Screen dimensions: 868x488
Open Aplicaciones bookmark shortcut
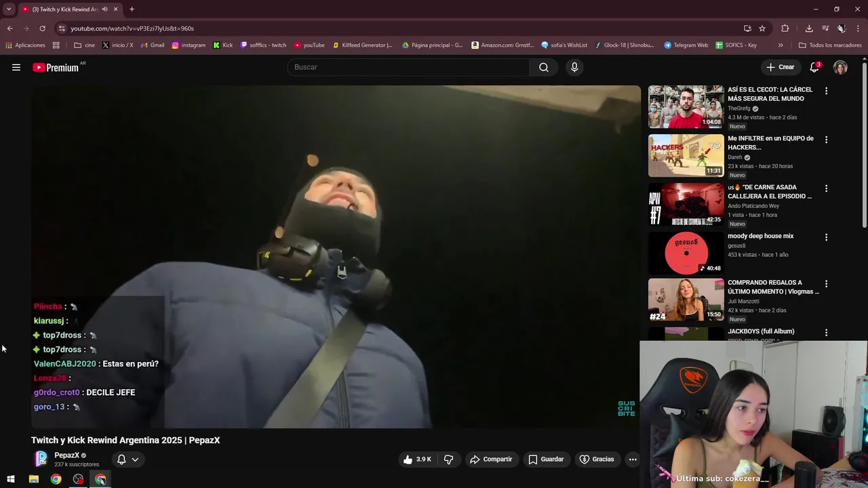click(25, 45)
